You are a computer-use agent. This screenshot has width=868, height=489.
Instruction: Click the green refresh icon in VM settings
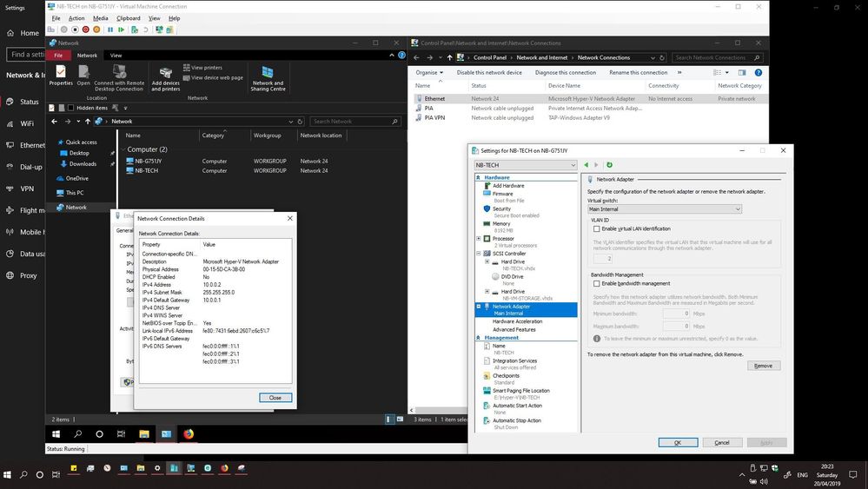609,165
